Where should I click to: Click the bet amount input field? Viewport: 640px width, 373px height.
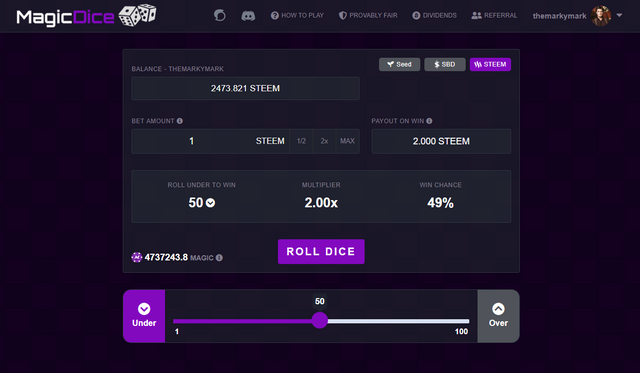(210, 141)
